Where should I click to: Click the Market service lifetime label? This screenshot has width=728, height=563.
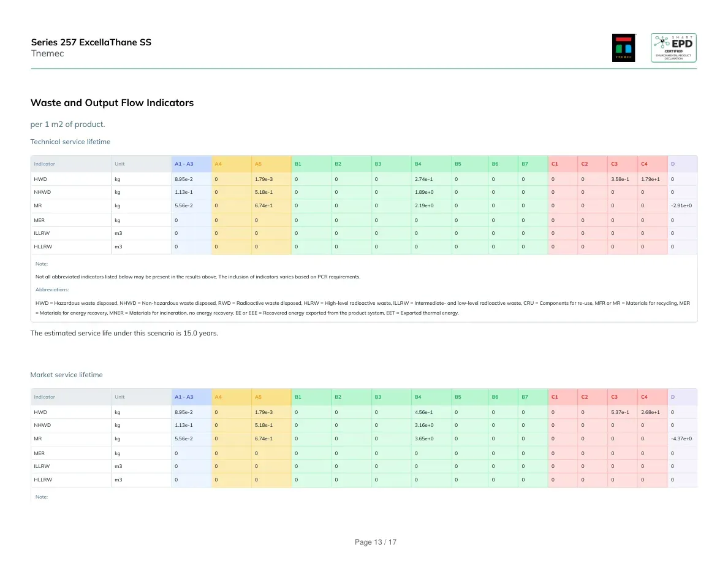tap(66, 375)
